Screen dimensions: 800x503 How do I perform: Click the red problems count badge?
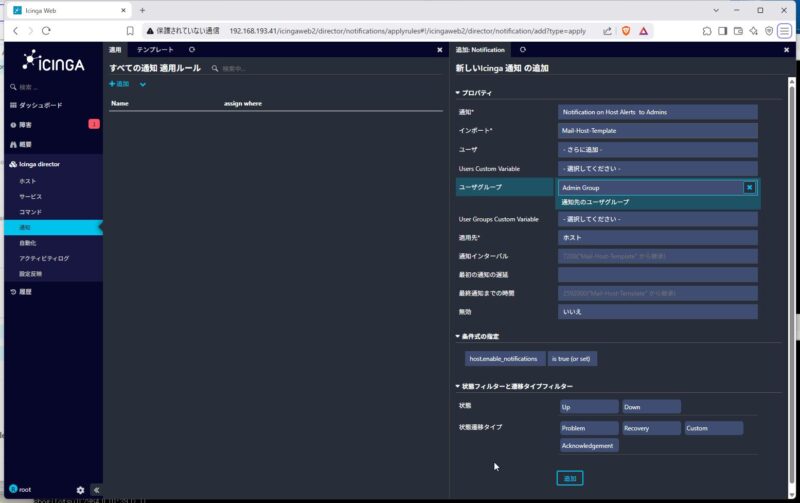tap(94, 124)
